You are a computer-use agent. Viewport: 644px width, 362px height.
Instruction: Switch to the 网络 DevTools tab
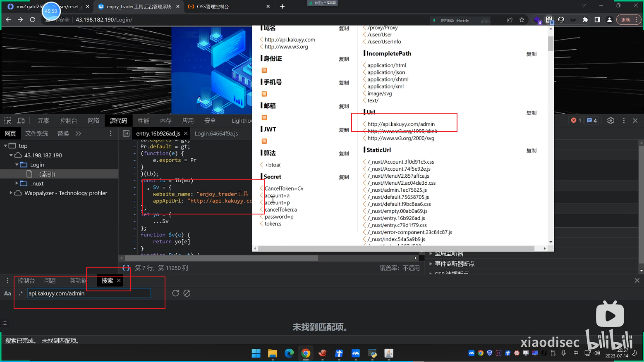(x=93, y=121)
